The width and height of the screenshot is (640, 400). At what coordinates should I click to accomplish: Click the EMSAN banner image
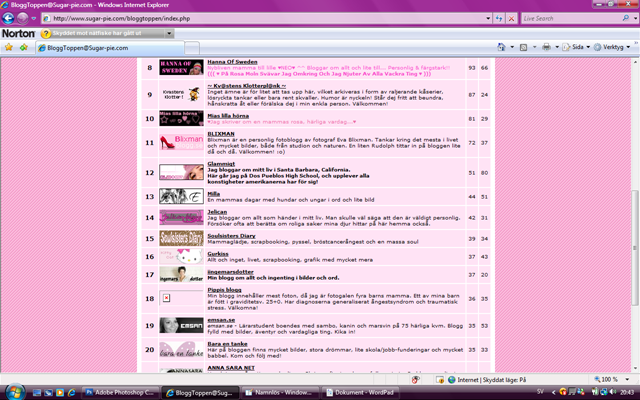pyautogui.click(x=181, y=325)
